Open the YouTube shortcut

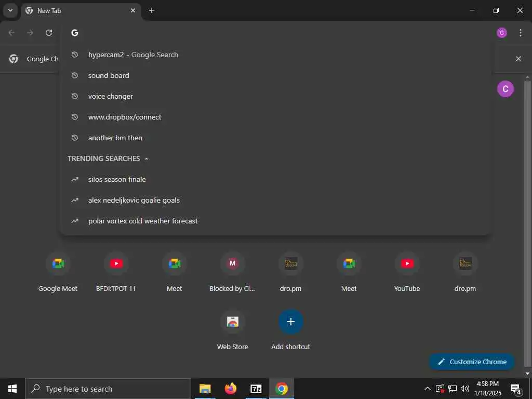[x=407, y=273]
